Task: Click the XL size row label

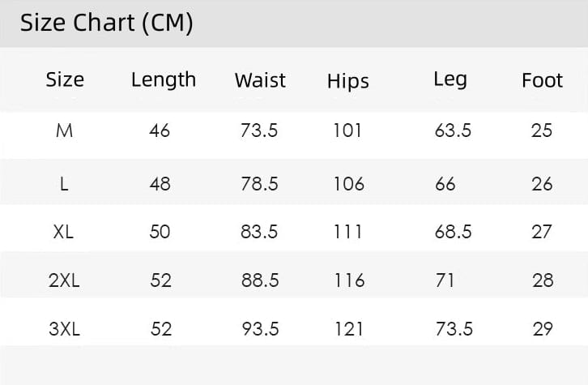Action: coord(63,232)
